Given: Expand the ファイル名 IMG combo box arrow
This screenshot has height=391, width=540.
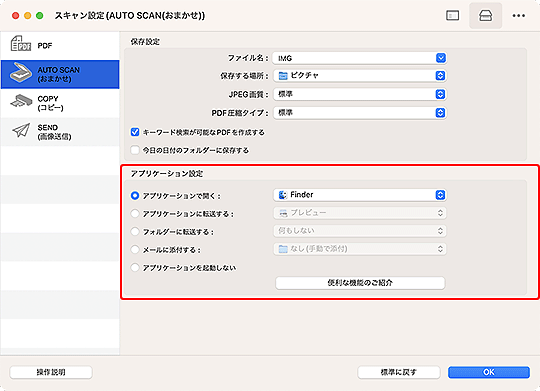Looking at the screenshot, I should [440, 58].
